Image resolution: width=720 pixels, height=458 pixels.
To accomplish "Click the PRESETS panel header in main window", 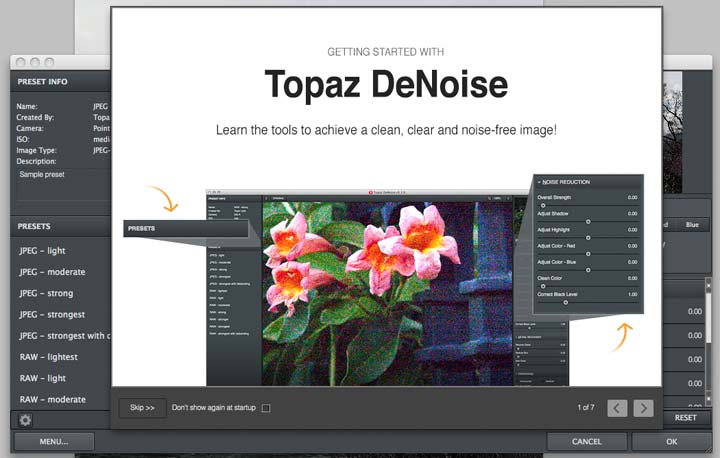I will tap(61, 226).
